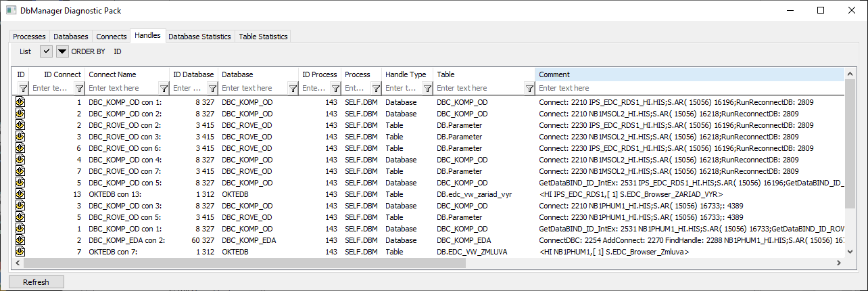Open the Process column filter funnel
The height and width of the screenshot is (291, 868).
[x=375, y=88]
